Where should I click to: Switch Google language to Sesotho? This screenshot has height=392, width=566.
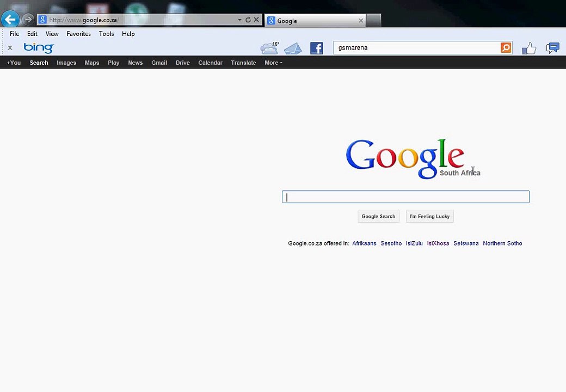[391, 243]
